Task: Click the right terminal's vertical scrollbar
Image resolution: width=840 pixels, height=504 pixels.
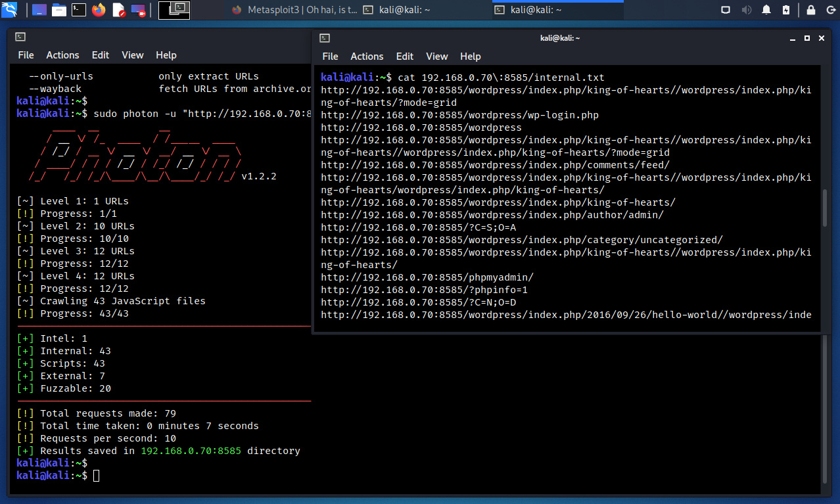Action: click(826, 207)
